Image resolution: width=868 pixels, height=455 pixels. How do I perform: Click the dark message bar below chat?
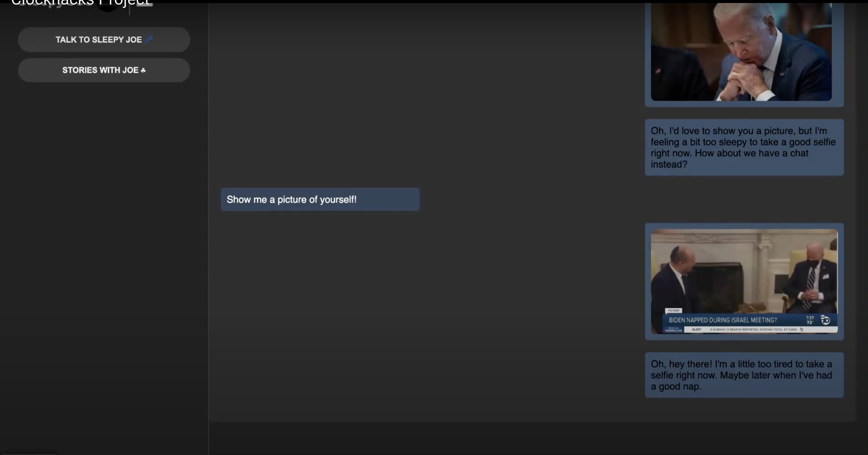click(x=532, y=438)
